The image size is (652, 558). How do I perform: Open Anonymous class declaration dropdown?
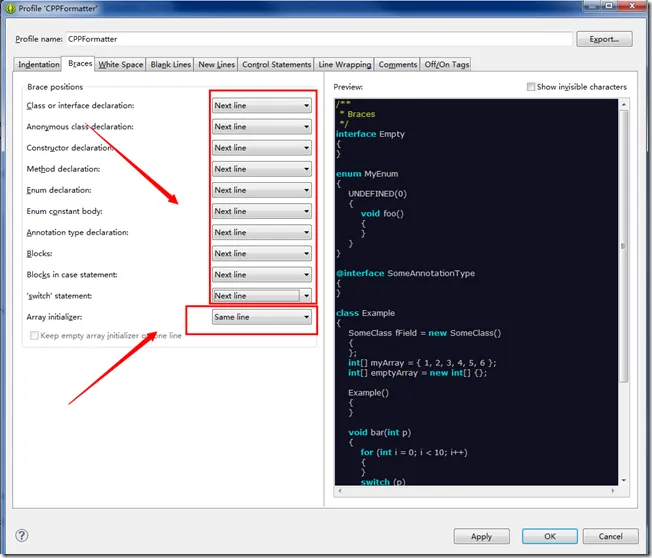[262, 126]
